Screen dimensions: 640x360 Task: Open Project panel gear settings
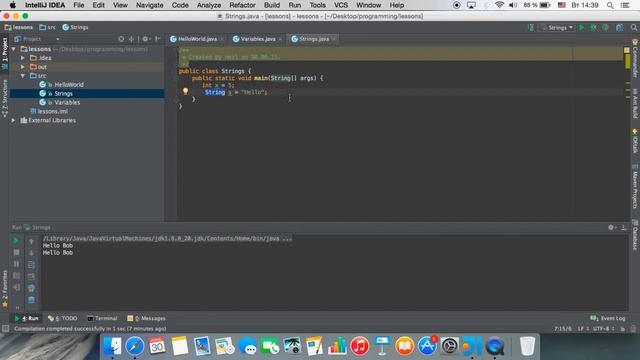[x=146, y=39]
